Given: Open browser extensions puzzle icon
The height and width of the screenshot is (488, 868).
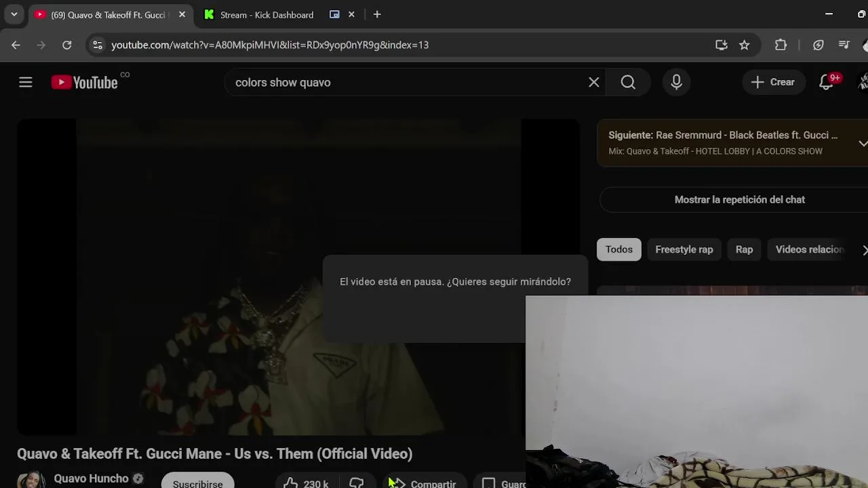Looking at the screenshot, I should coord(781,45).
